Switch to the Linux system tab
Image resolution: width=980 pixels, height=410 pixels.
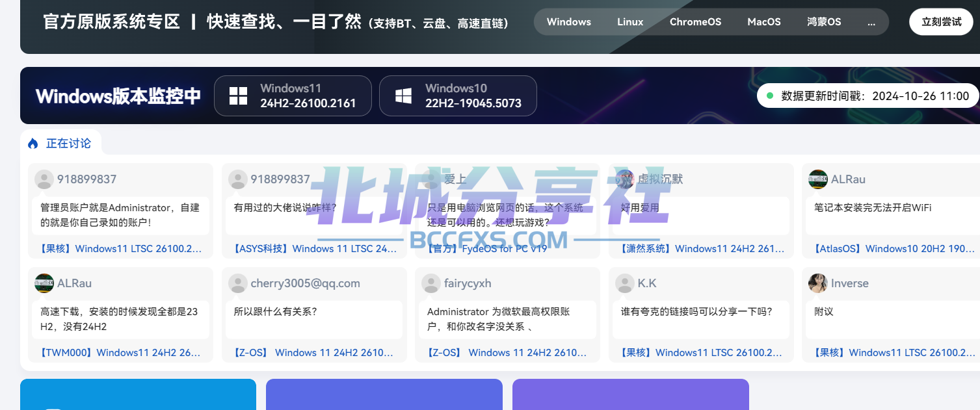coord(630,21)
